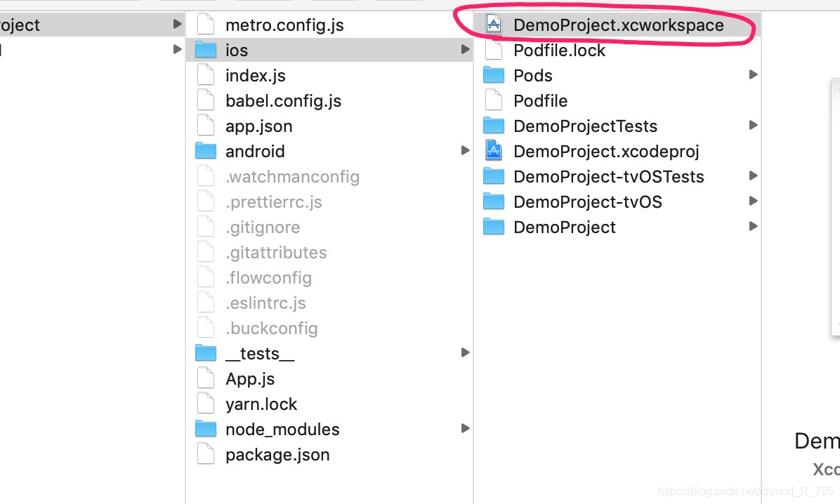Expand the android folder arrow
Viewport: 840px width, 504px height.
pyautogui.click(x=465, y=150)
